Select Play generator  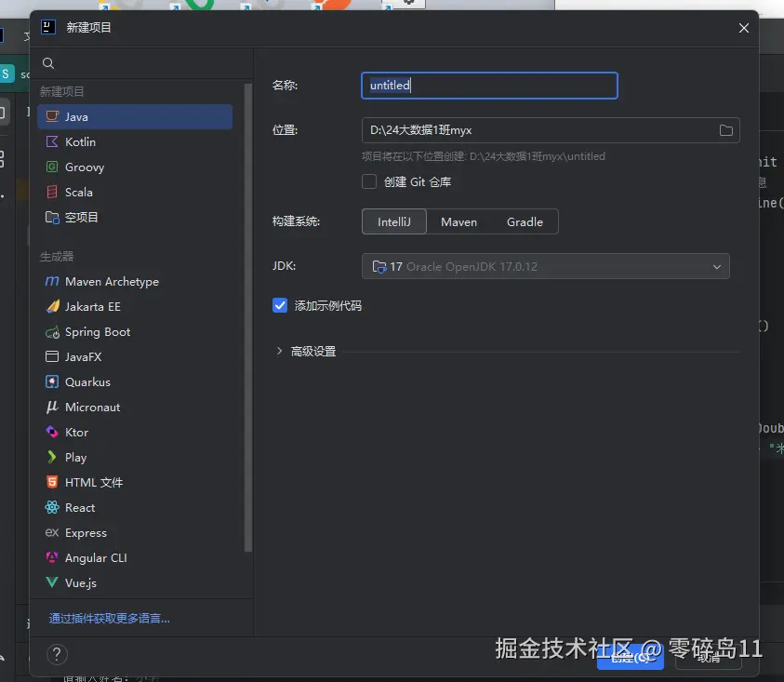click(x=135, y=458)
